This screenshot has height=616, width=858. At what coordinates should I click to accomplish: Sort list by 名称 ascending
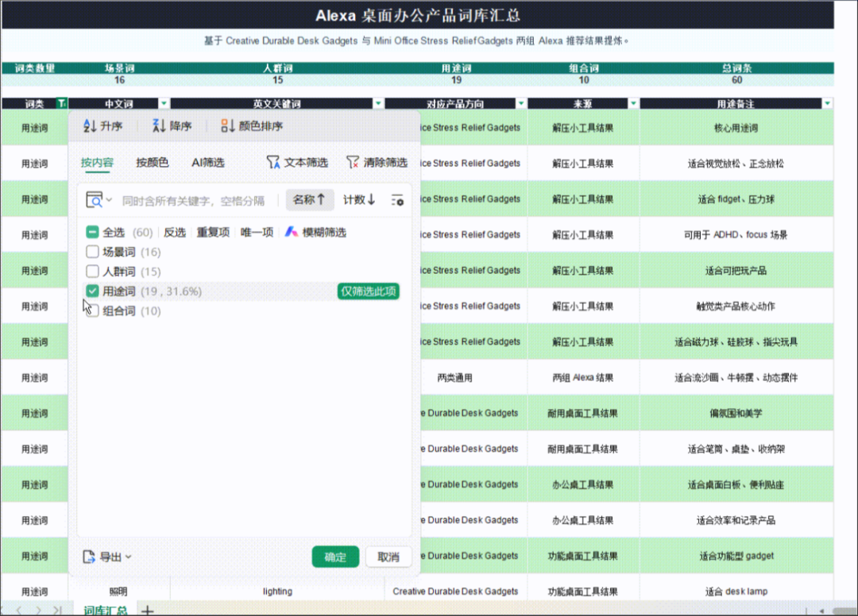tap(309, 200)
